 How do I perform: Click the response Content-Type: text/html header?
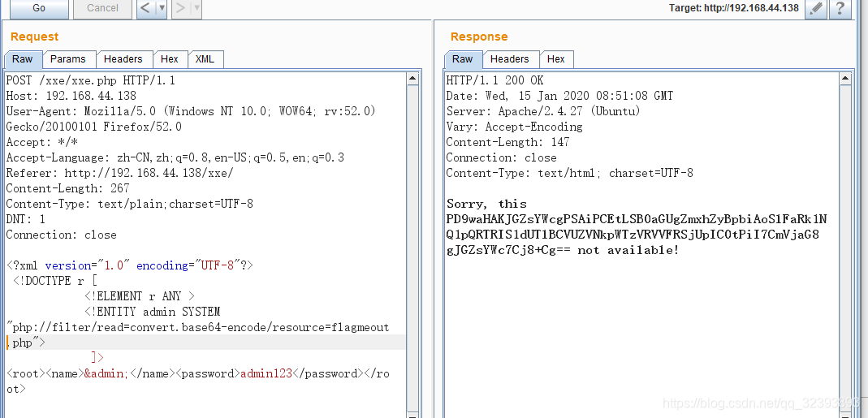(x=570, y=174)
